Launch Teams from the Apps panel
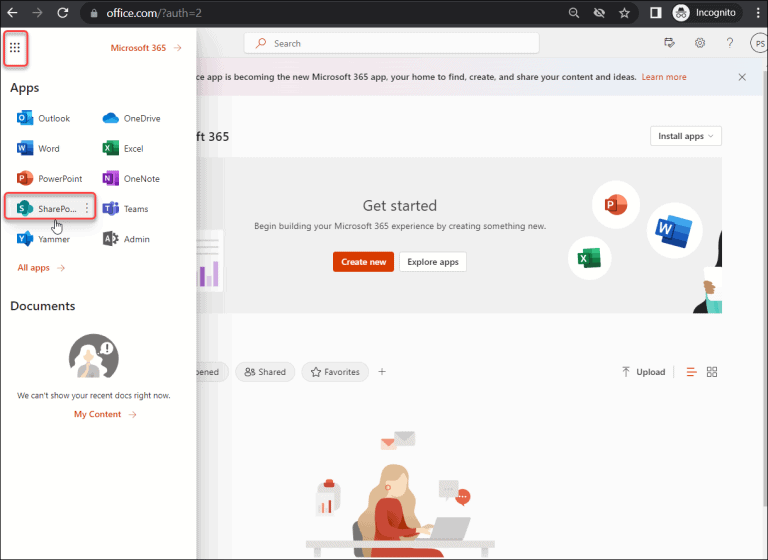Image resolution: width=768 pixels, height=560 pixels. pyautogui.click(x=125, y=209)
